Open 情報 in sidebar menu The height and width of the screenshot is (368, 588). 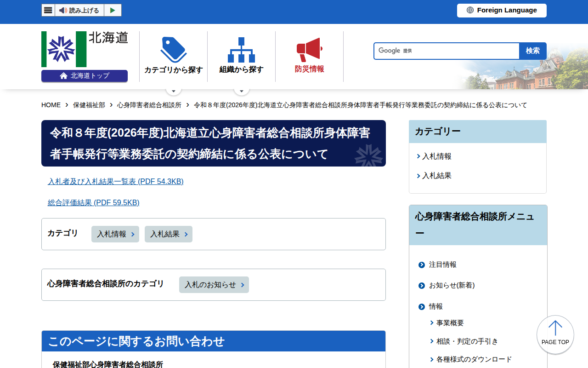pyautogui.click(x=436, y=306)
